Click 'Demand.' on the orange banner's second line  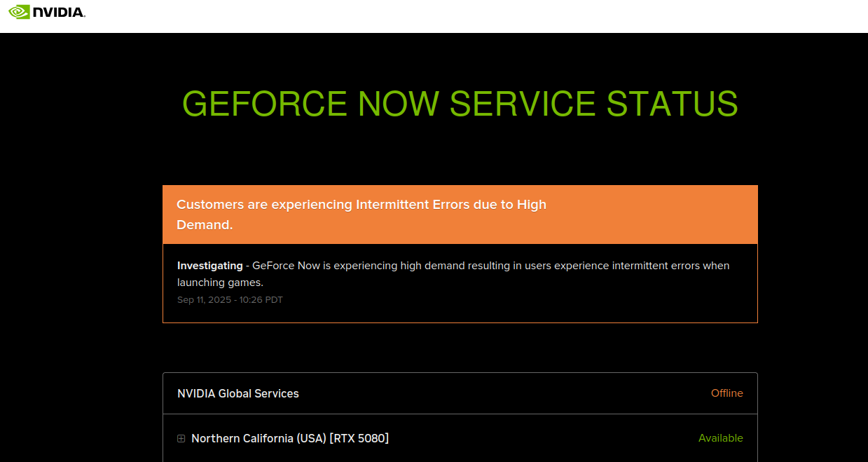pyautogui.click(x=205, y=225)
